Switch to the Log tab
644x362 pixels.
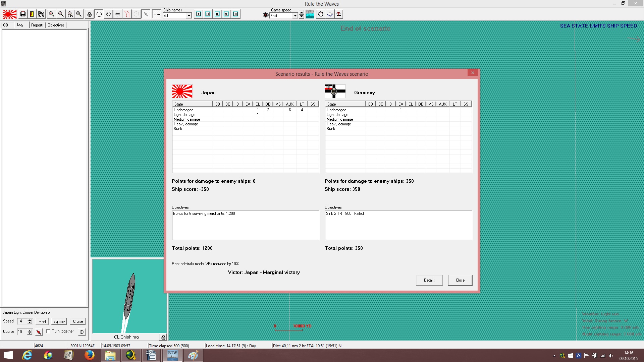point(20,25)
